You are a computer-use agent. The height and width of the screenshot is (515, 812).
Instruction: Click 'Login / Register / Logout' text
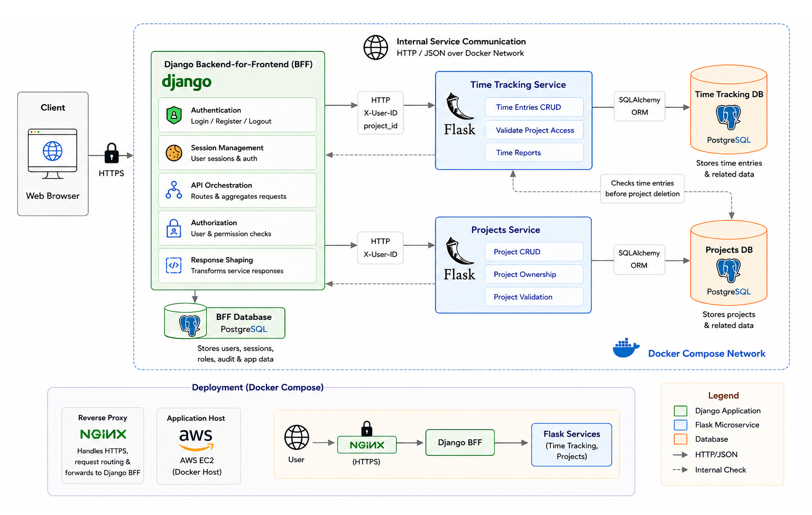231,121
